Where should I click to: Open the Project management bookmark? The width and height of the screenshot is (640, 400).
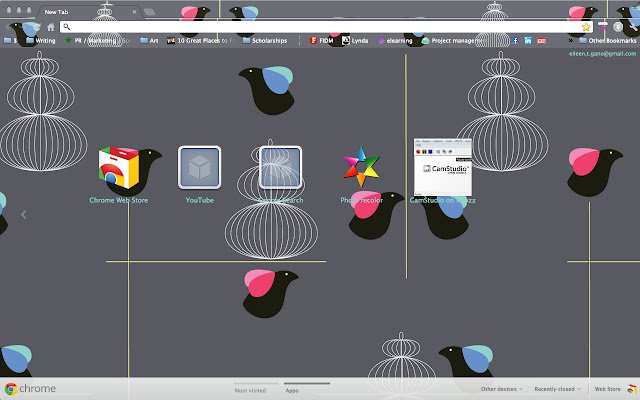click(x=451, y=41)
